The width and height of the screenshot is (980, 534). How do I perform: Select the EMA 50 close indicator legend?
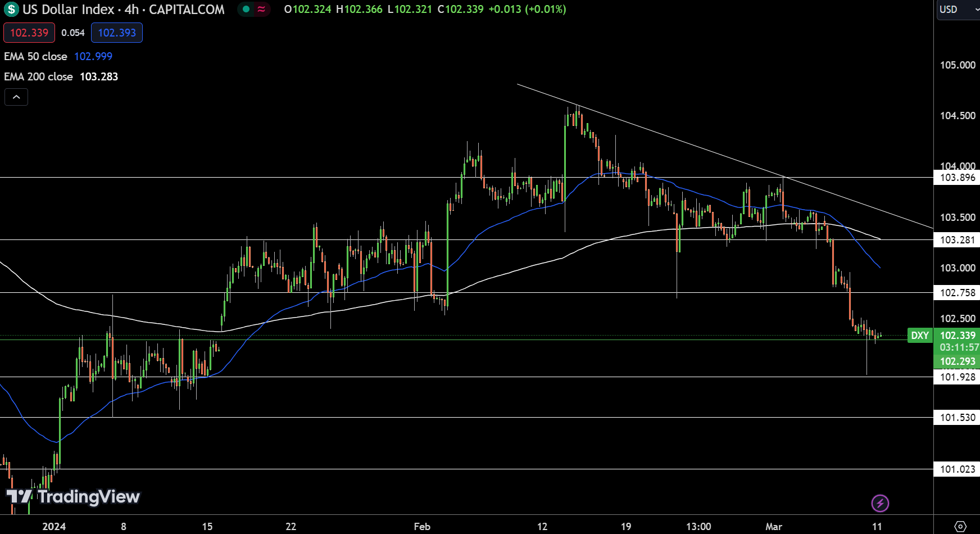click(x=35, y=56)
